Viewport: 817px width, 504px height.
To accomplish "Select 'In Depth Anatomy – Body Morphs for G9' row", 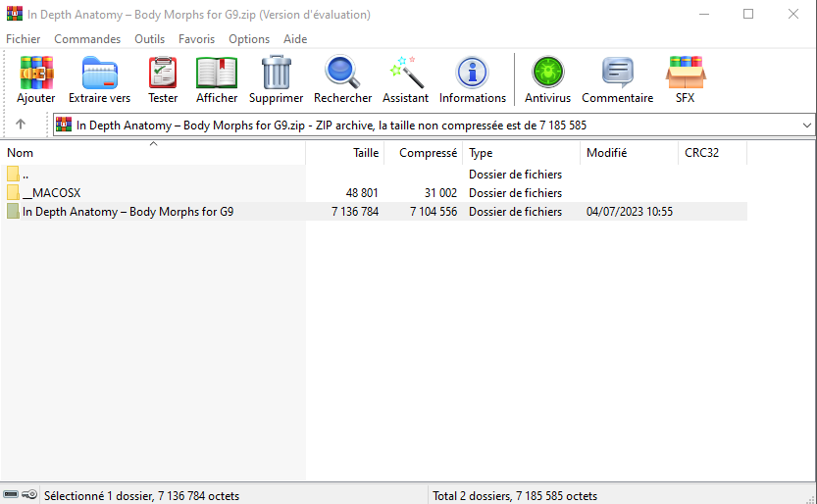I will tap(374, 212).
